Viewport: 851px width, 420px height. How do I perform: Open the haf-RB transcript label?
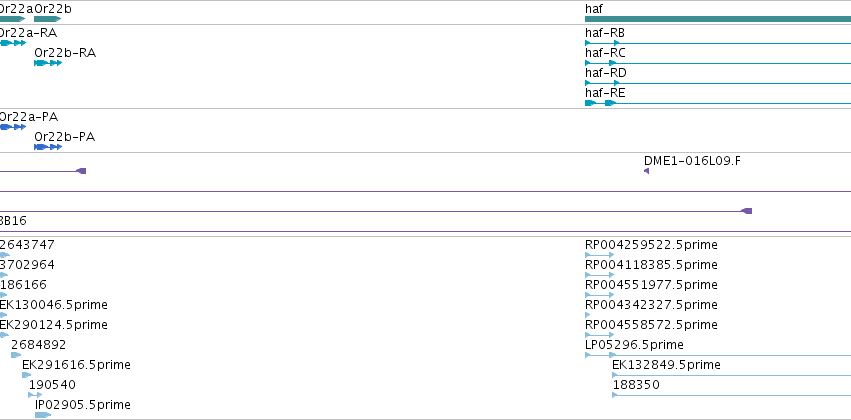point(605,33)
